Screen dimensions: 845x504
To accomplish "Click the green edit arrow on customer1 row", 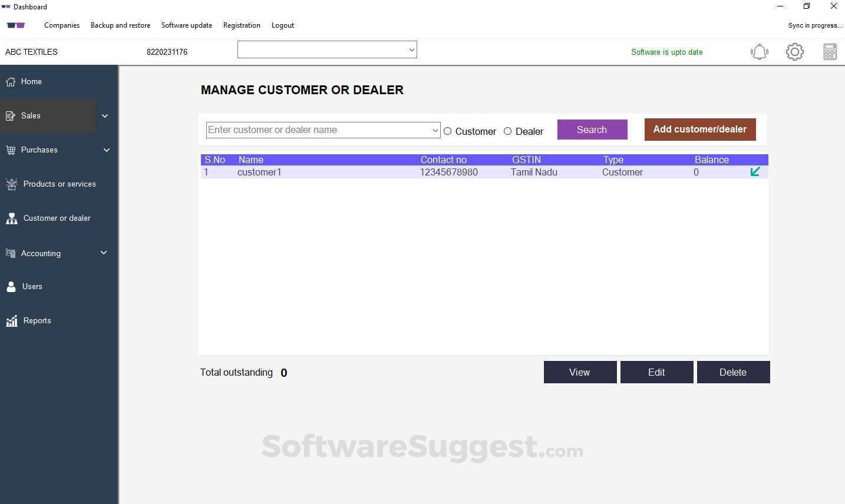I will tap(755, 172).
